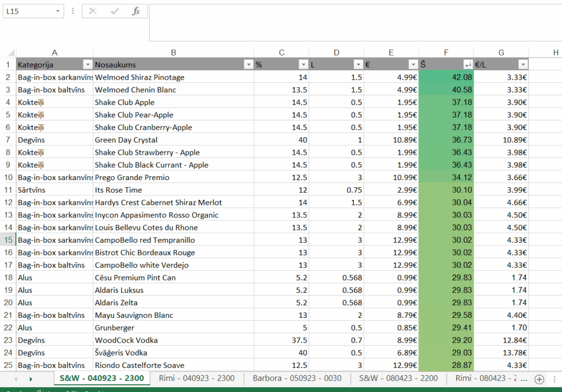Select column A header

[x=54, y=53]
